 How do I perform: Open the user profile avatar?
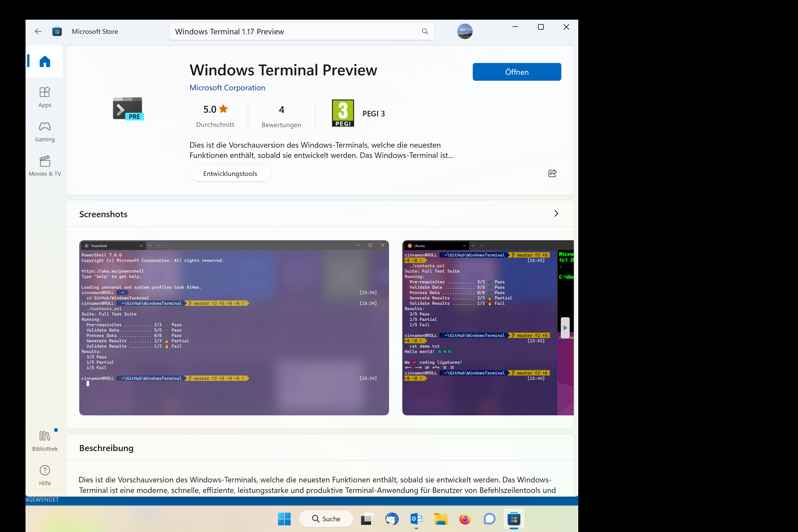click(x=464, y=32)
